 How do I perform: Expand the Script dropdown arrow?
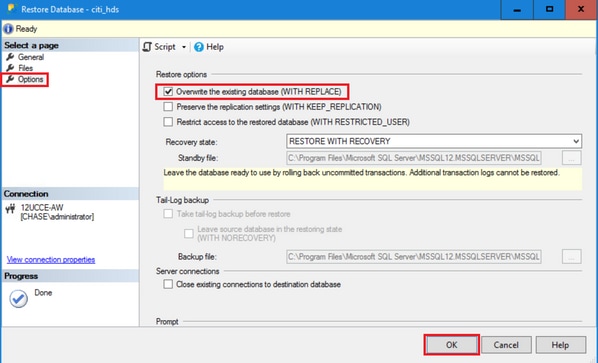[184, 47]
